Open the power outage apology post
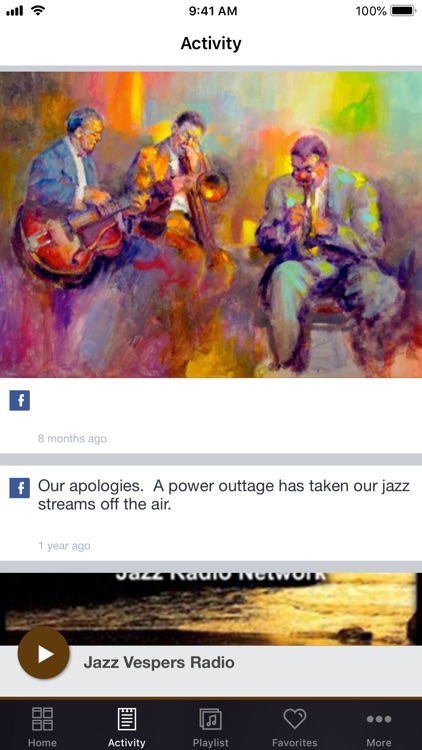Image resolution: width=422 pixels, height=750 pixels. (x=224, y=495)
